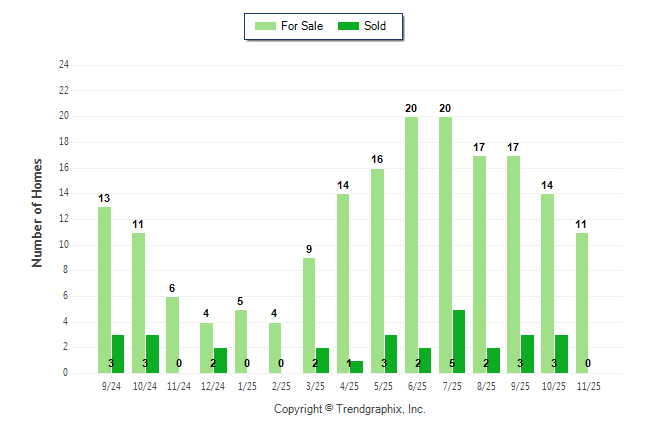Click the 1/25 For Sale bar

(x=241, y=341)
